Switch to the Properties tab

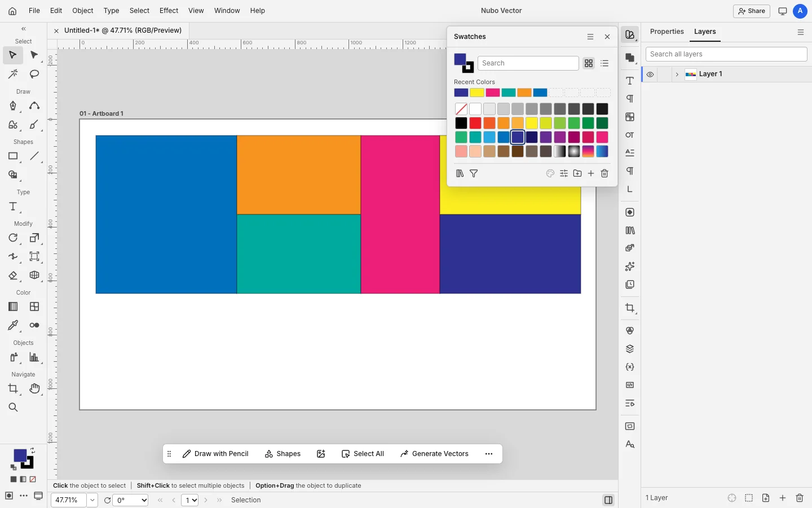(667, 32)
